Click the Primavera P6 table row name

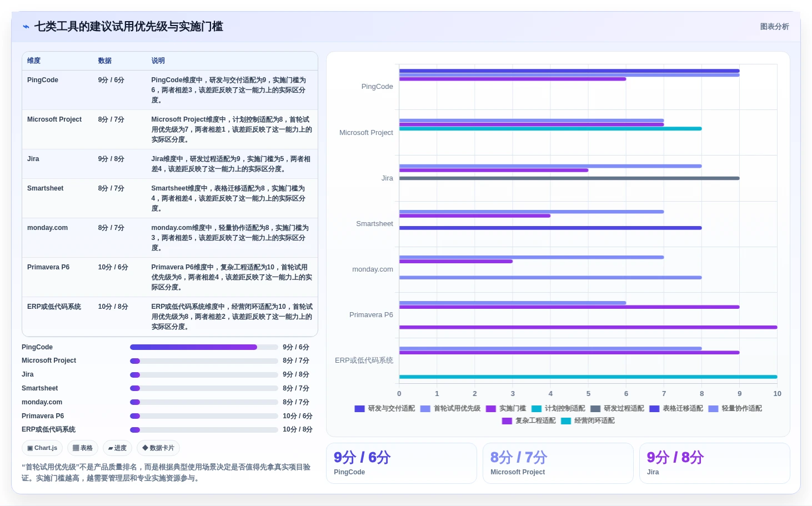tap(48, 267)
